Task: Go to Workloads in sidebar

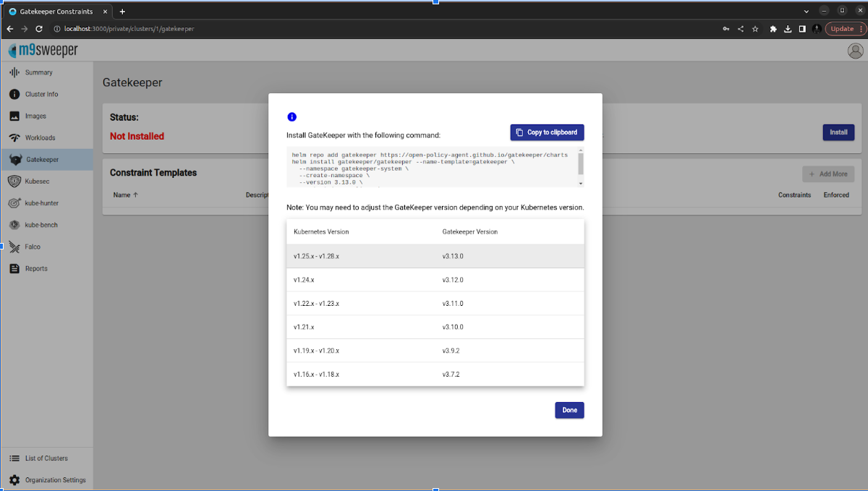Action: [x=40, y=137]
